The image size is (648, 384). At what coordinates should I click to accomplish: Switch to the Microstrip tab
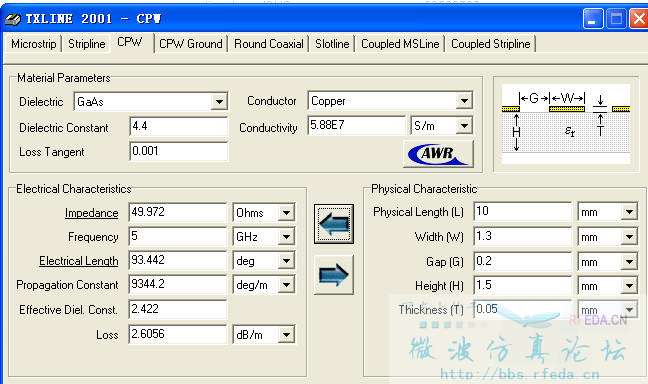coord(34,44)
